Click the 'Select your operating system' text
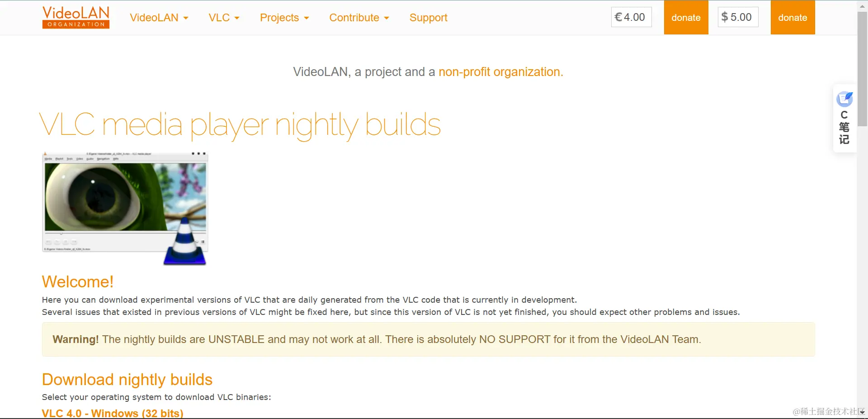This screenshot has width=868, height=419. tap(156, 397)
